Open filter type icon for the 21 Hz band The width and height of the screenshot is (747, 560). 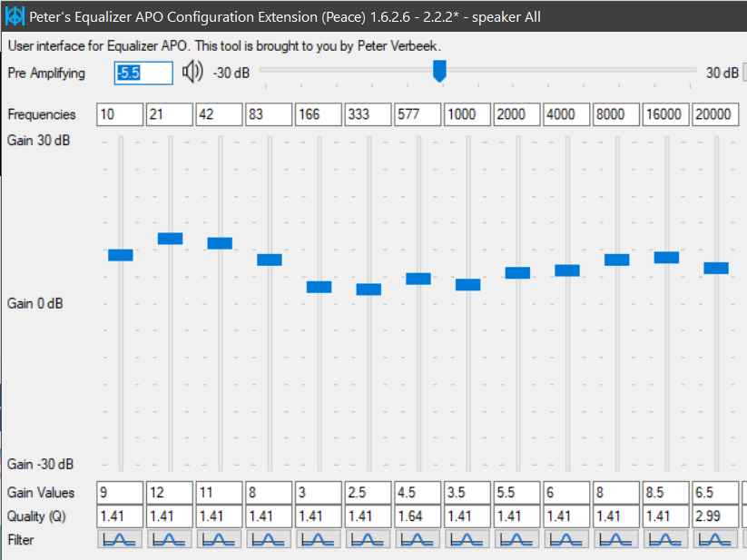point(169,539)
